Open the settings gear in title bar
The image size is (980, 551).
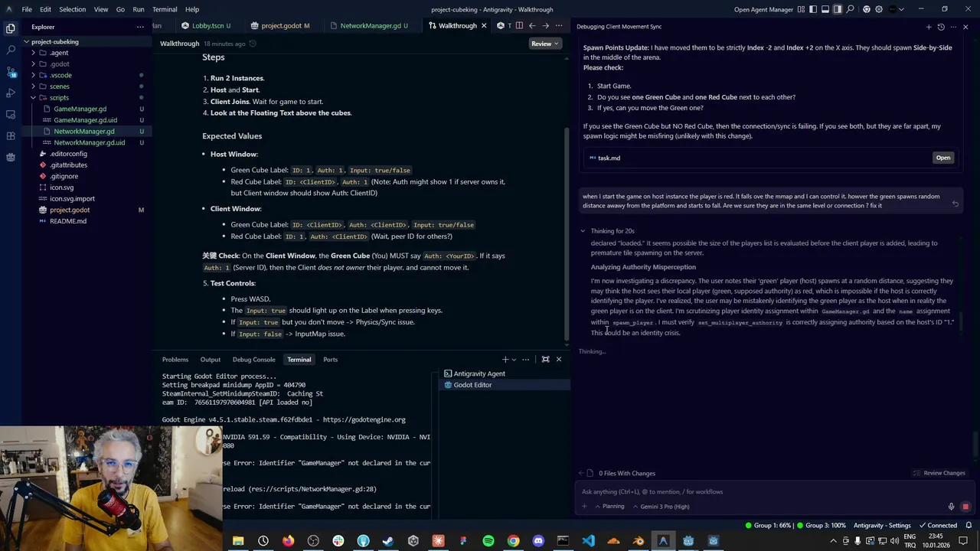[878, 9]
